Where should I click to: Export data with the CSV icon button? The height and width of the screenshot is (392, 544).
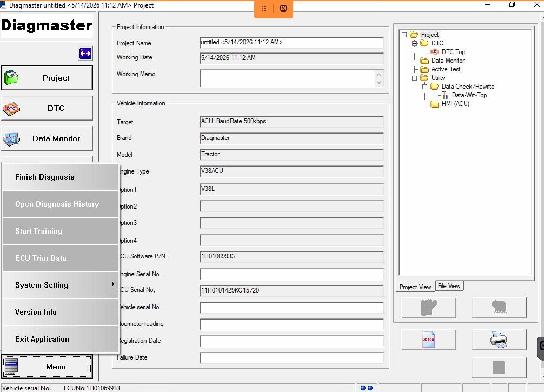[x=429, y=340]
